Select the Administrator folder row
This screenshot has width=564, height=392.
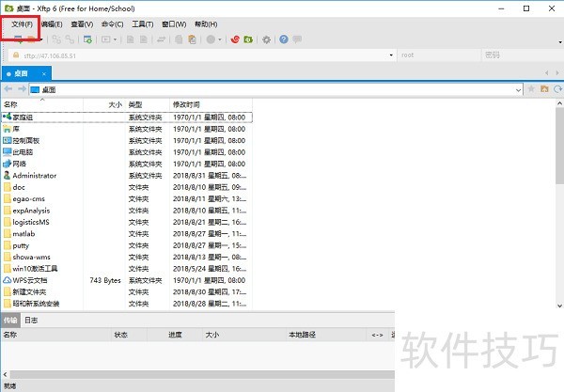[127, 176]
